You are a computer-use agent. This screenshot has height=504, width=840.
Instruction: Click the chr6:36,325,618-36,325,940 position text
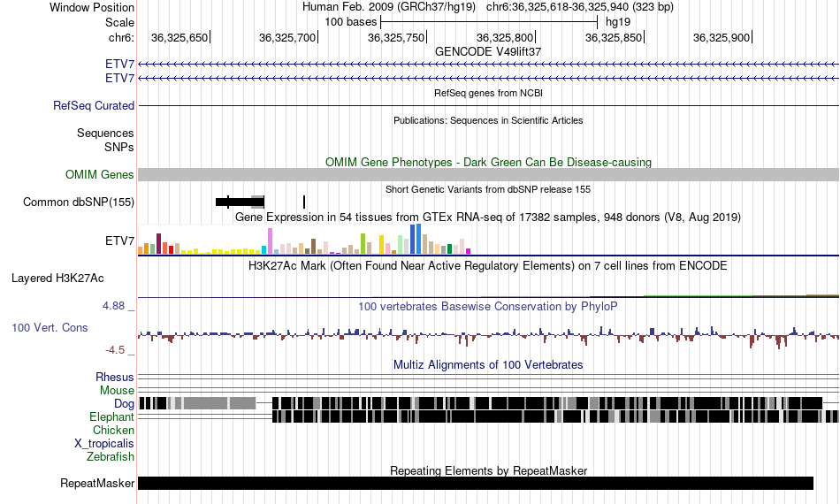(580, 7)
